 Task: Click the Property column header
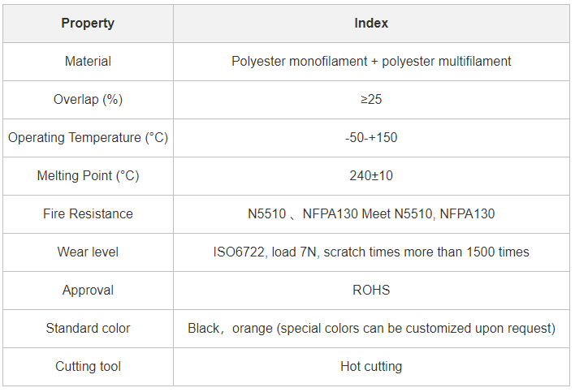88,24
